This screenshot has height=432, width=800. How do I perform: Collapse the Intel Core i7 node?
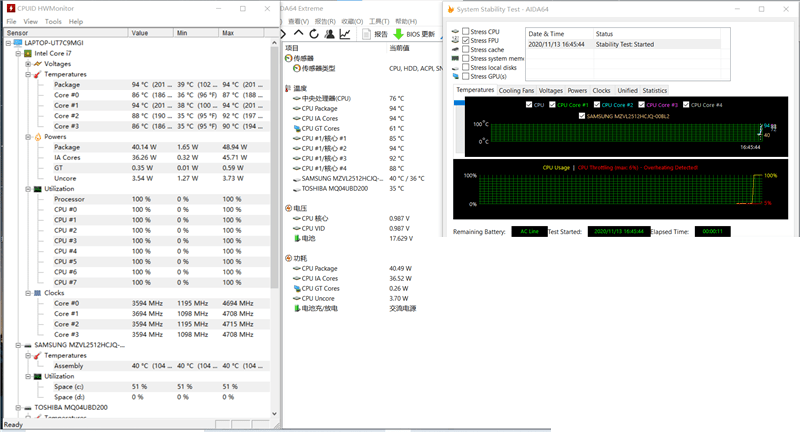(18, 53)
